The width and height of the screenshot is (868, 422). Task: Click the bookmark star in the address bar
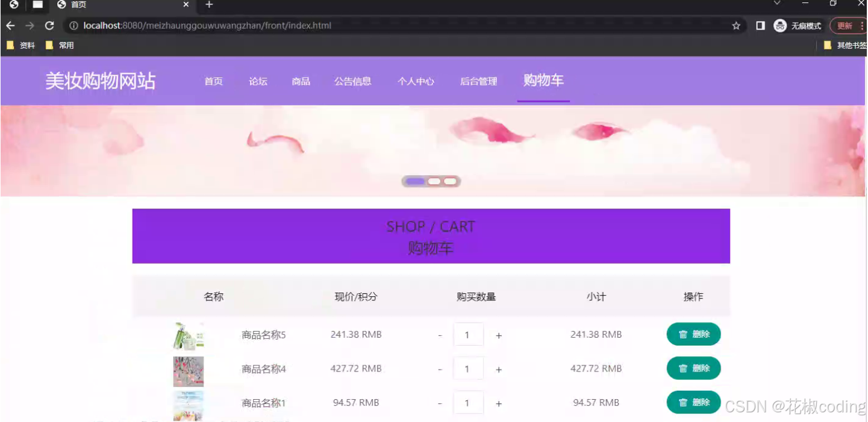click(x=736, y=25)
